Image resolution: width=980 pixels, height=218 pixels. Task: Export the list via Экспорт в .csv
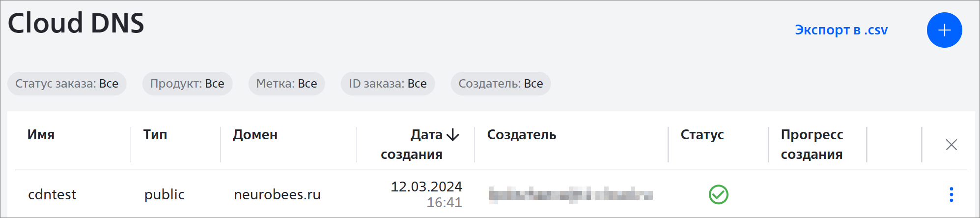pos(841,30)
